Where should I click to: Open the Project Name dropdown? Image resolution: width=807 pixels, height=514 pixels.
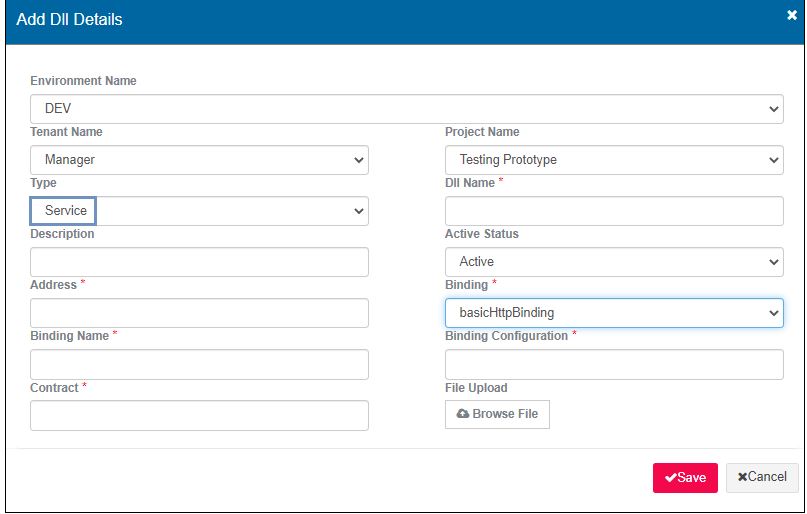[x=613, y=160]
